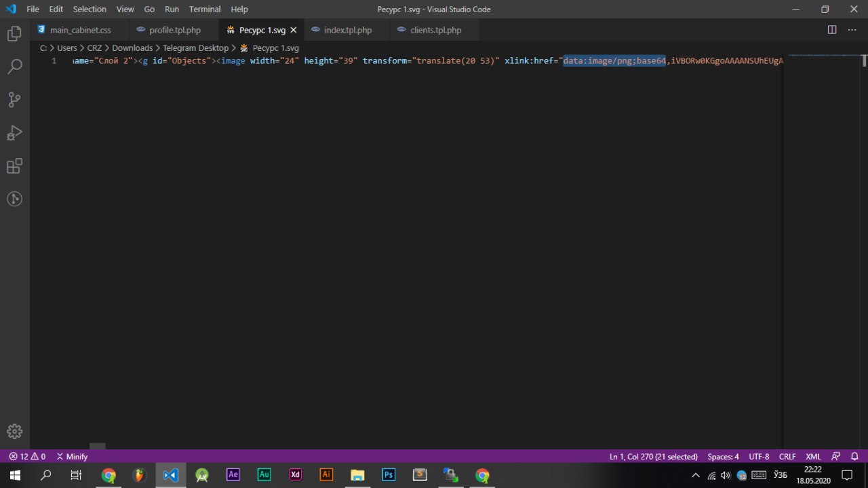This screenshot has width=868, height=488.
Task: Open Sublime Text from taskbar
Action: point(420,475)
